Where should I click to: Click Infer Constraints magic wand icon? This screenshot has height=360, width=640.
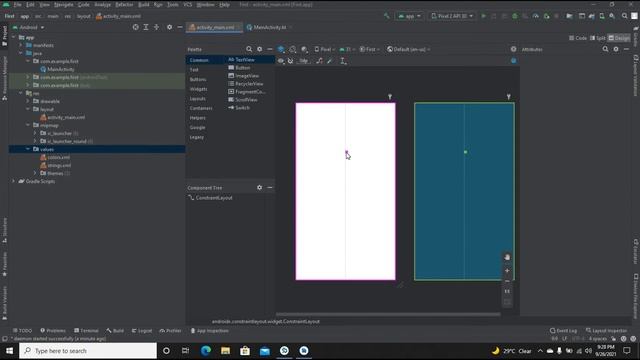330,61
